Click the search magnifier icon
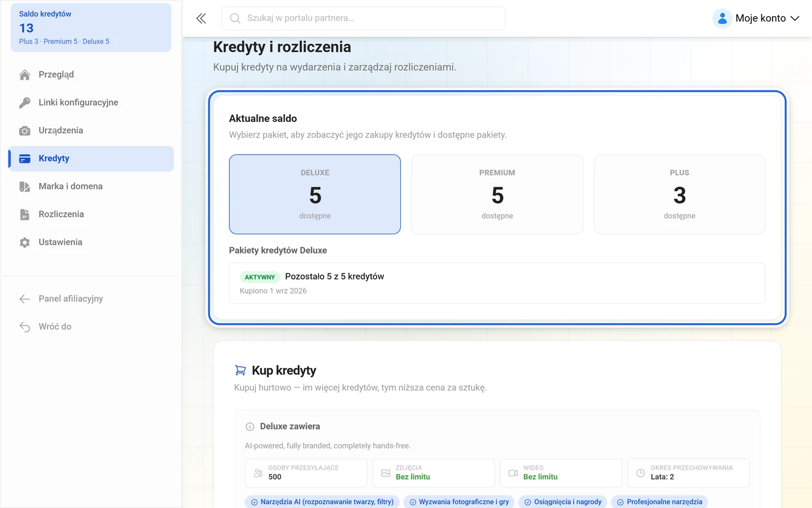812x508 pixels. [235, 19]
